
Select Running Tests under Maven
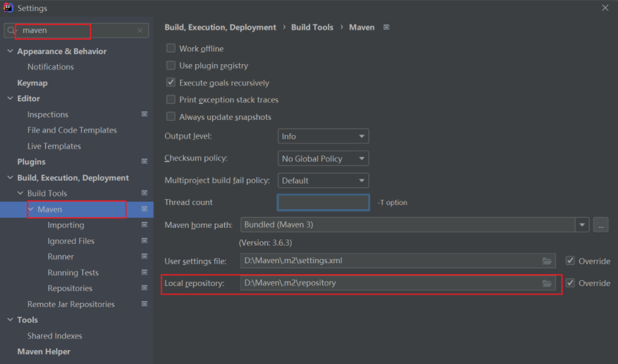73,273
